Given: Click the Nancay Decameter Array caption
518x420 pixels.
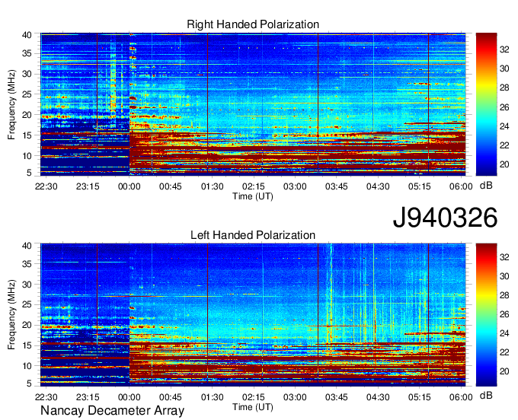Looking at the screenshot, I should (112, 411).
